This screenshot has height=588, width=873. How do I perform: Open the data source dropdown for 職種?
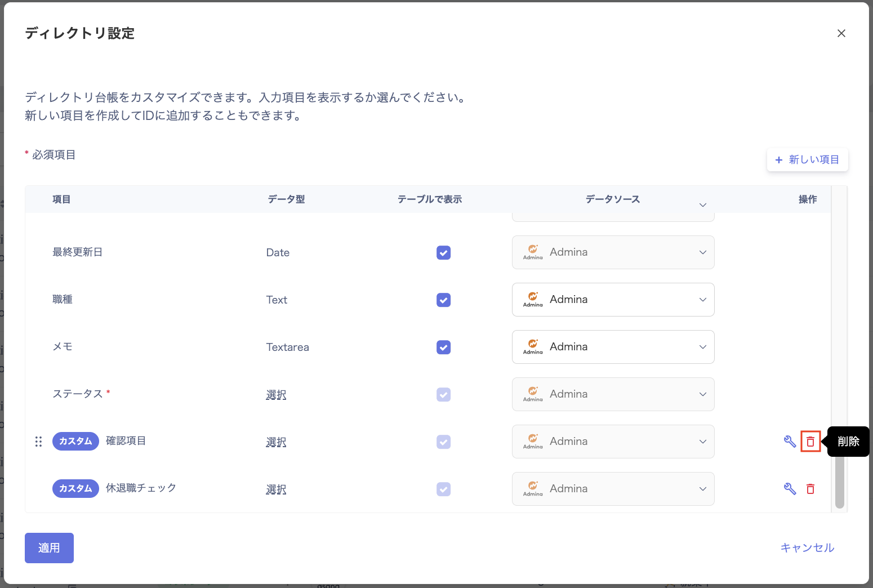(702, 300)
